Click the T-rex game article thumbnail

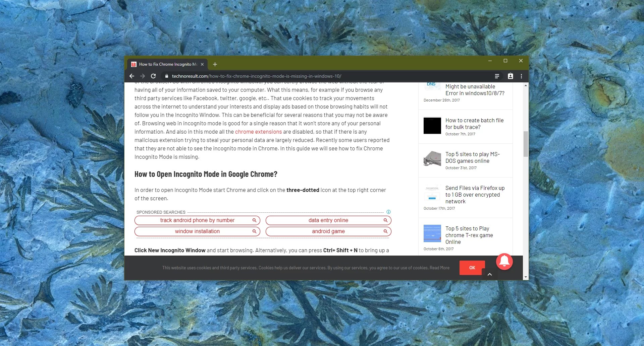click(x=432, y=233)
